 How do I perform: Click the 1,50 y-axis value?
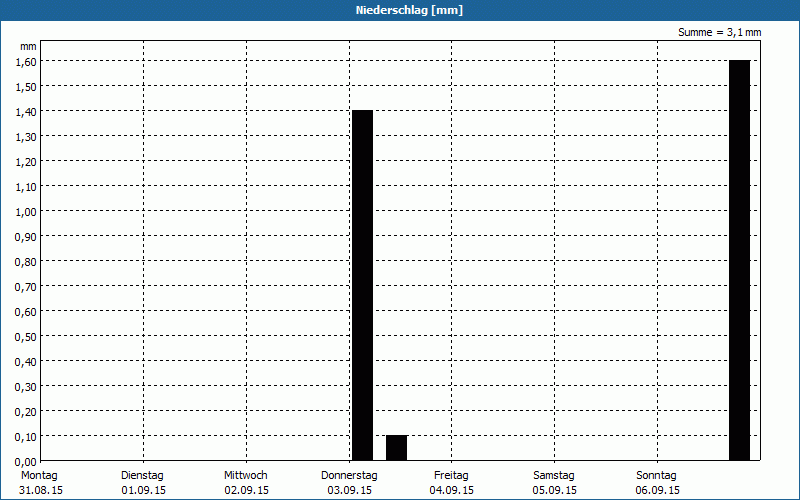(x=26, y=87)
